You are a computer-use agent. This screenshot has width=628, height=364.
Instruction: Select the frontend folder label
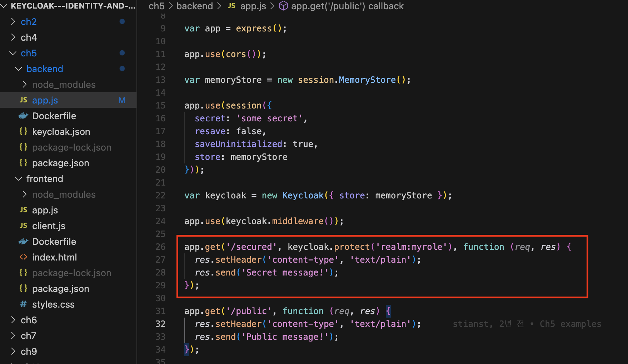pyautogui.click(x=45, y=179)
